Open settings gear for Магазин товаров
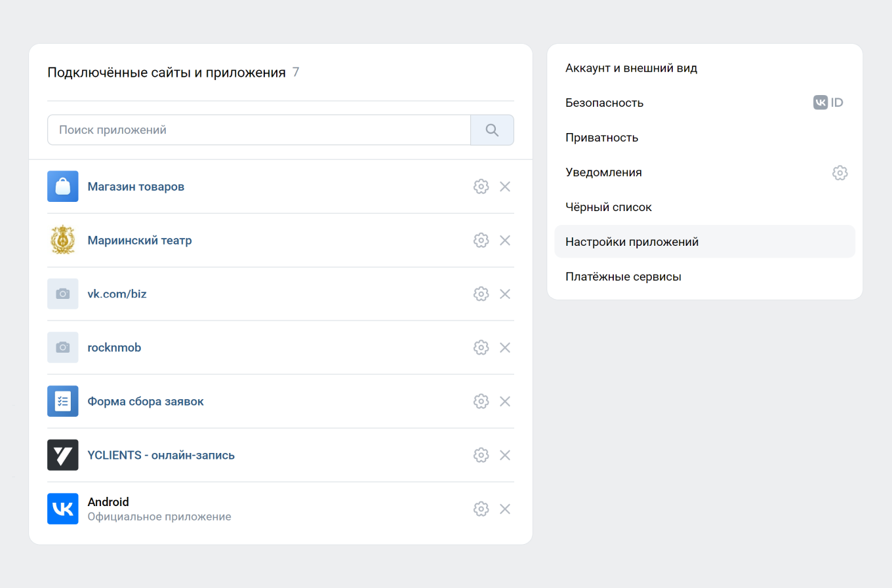This screenshot has width=892, height=588. 481,187
